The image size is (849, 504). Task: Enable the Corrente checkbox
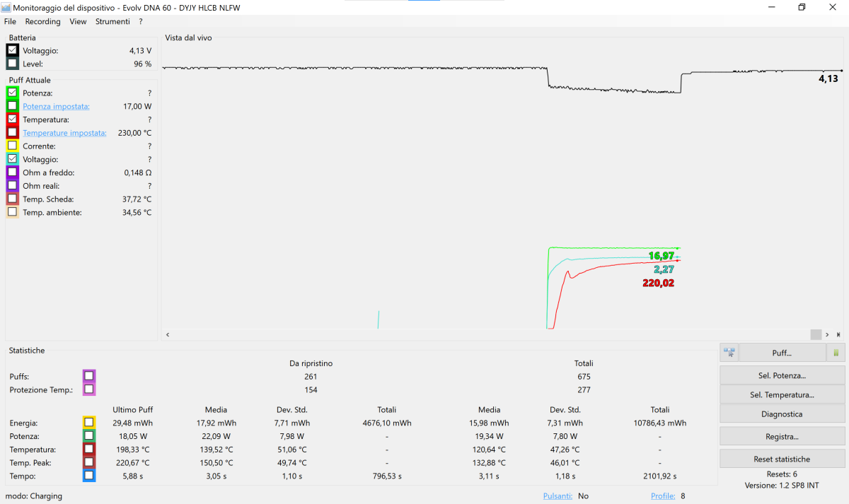(12, 146)
